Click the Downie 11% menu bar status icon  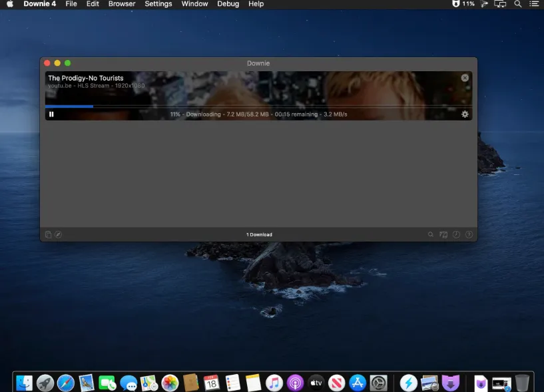point(463,4)
